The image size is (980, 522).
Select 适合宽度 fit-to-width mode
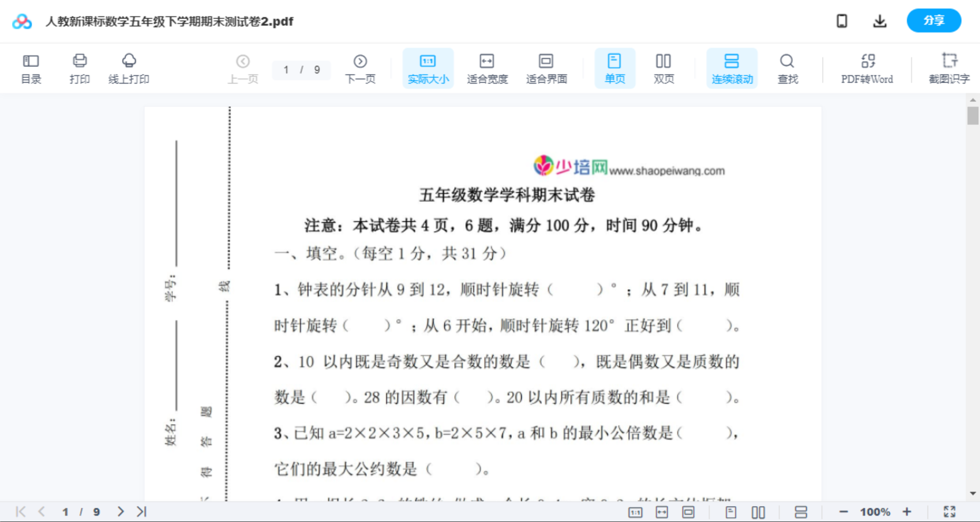coord(487,67)
